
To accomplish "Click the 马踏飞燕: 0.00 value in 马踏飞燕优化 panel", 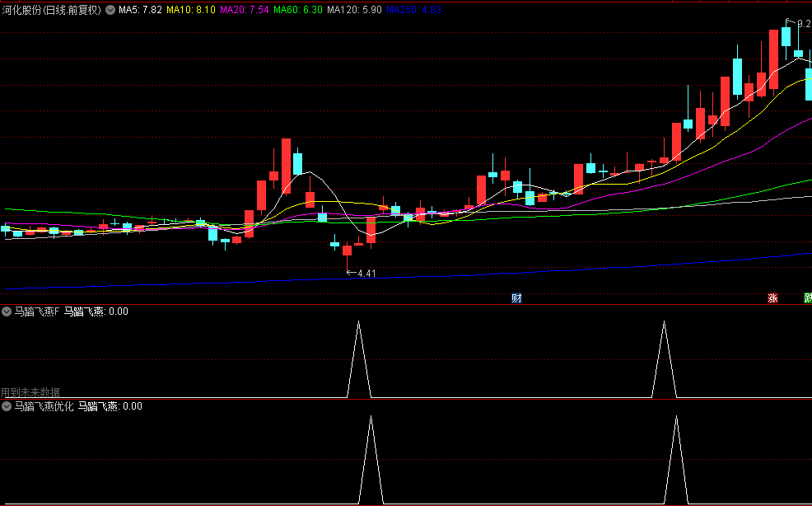I will (x=110, y=406).
